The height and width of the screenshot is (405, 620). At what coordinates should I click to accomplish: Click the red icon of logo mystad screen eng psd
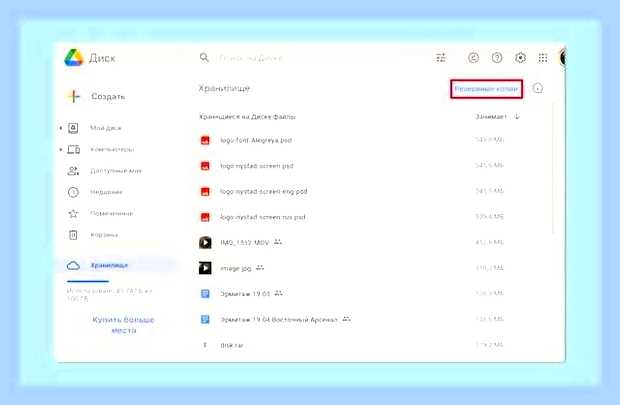tap(205, 191)
